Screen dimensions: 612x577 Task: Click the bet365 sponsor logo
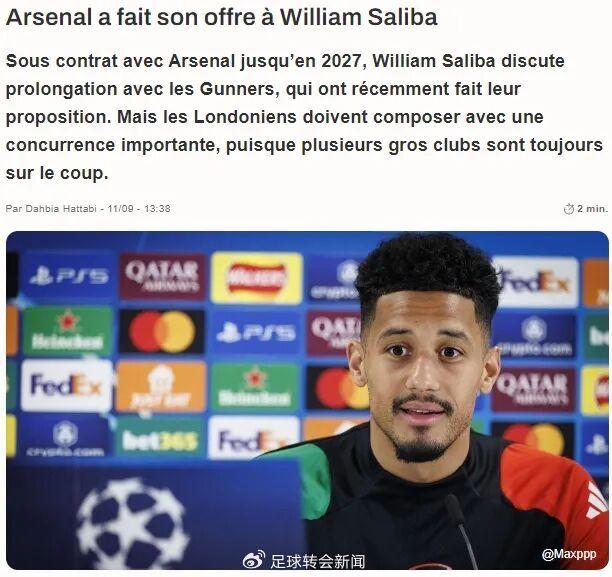160,440
